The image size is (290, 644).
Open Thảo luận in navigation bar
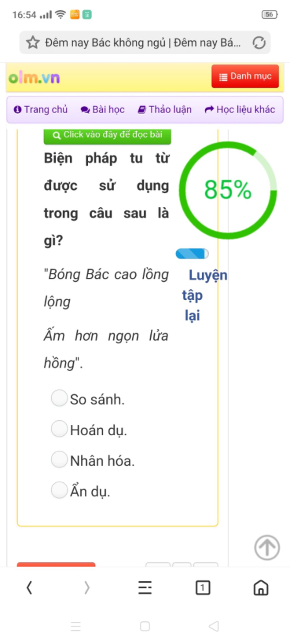pyautogui.click(x=165, y=110)
